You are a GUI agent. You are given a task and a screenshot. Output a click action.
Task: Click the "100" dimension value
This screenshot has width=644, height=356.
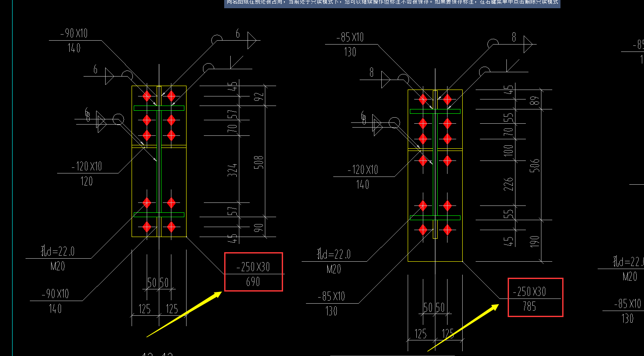(509, 150)
